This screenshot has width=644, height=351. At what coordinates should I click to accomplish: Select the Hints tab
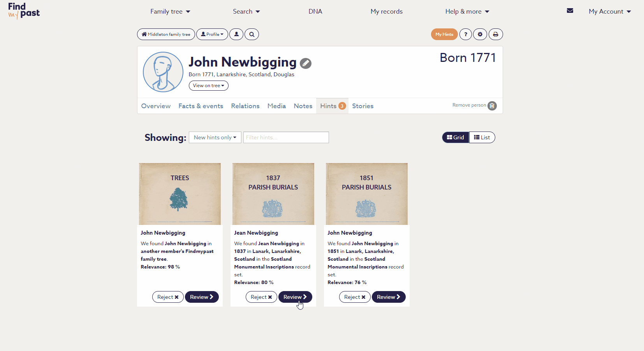[x=332, y=106]
